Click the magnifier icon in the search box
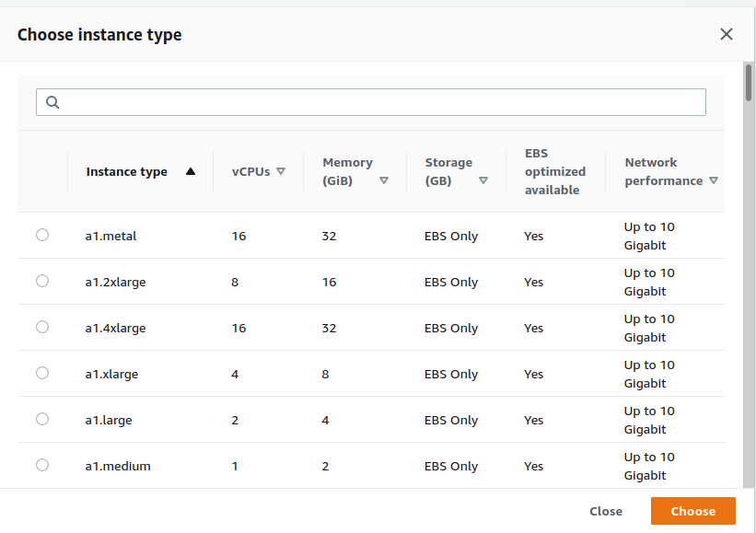The image size is (756, 533). (x=52, y=101)
